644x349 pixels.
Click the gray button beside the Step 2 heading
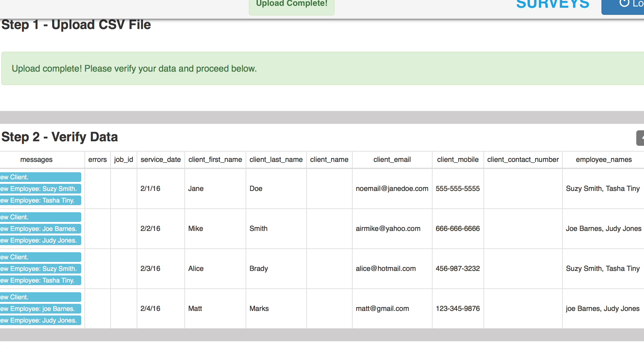pos(640,138)
